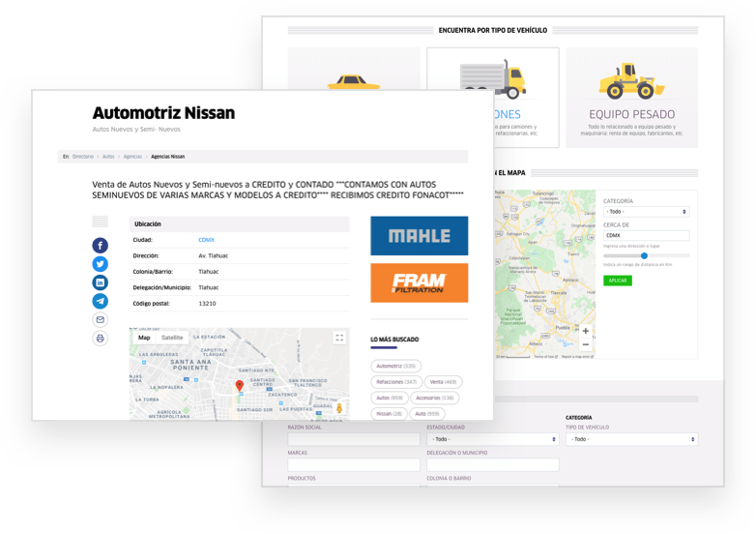Screen dimensions: 756x534
Task: Open Agencias breadcrumb link
Action: click(132, 157)
